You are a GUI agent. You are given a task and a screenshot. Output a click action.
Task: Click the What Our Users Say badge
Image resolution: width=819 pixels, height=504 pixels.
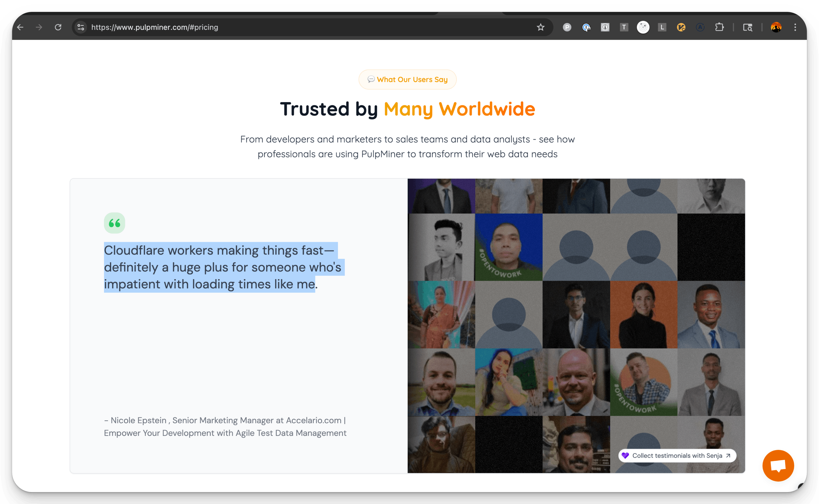[x=407, y=79]
